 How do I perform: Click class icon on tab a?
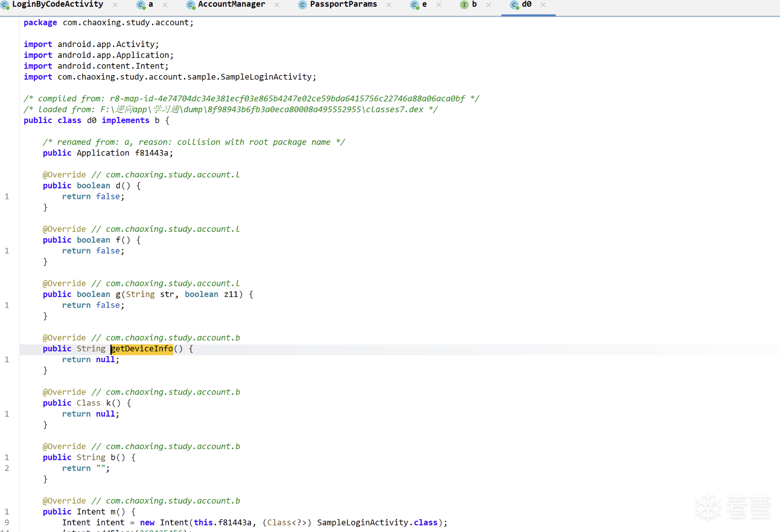click(x=141, y=5)
